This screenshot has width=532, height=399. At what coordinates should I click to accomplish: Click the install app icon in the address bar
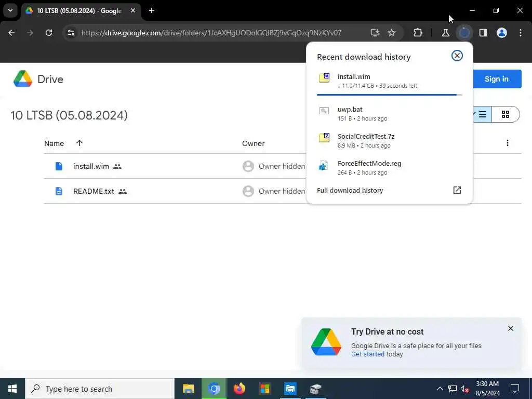point(375,33)
